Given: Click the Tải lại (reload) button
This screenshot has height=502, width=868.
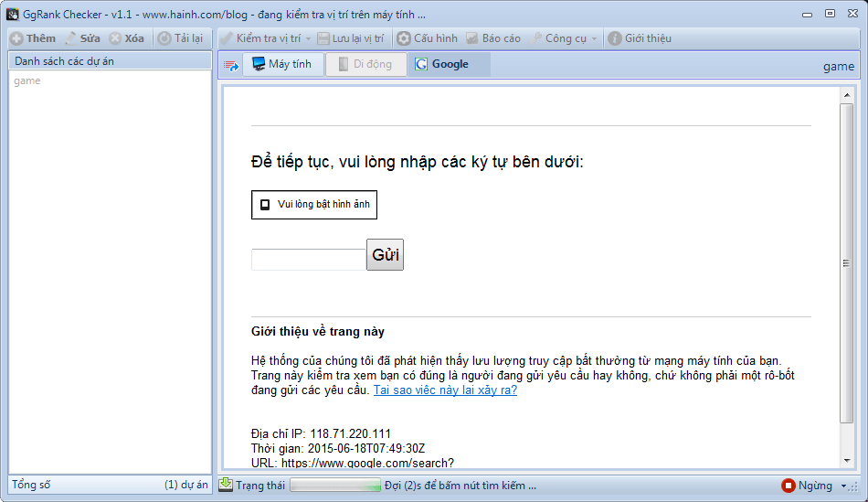Looking at the screenshot, I should [x=181, y=38].
